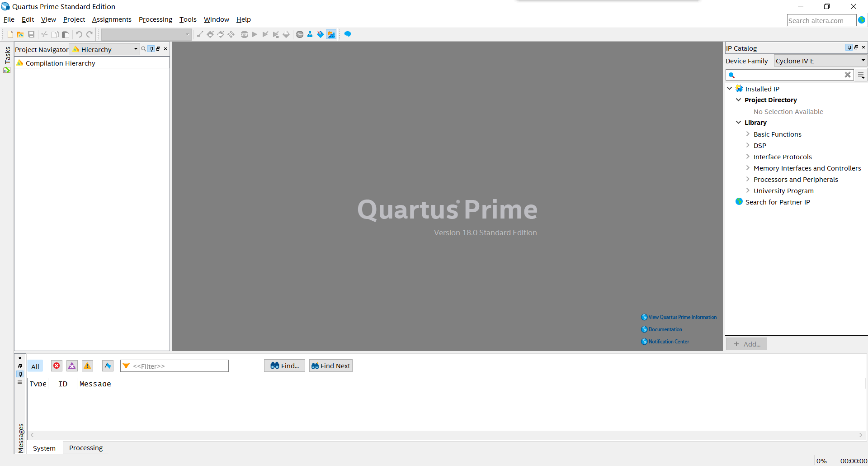Click the Start Compilation play icon
The image size is (868, 466).
(x=255, y=34)
